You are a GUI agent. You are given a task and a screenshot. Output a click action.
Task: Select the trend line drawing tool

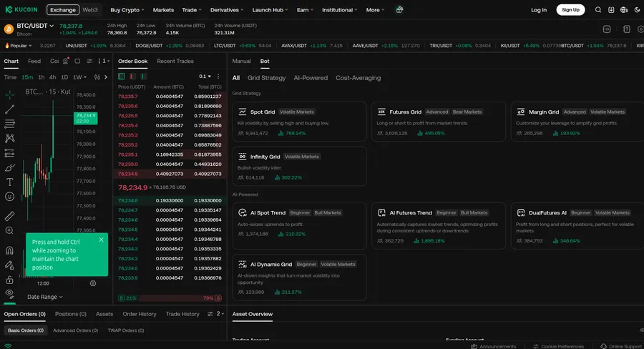[9, 109]
